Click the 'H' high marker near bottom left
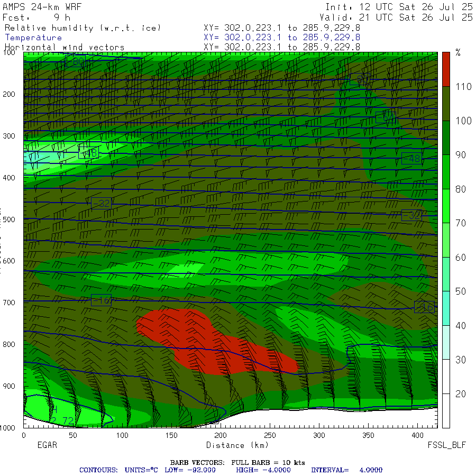The image size is (476, 476). click(x=54, y=409)
